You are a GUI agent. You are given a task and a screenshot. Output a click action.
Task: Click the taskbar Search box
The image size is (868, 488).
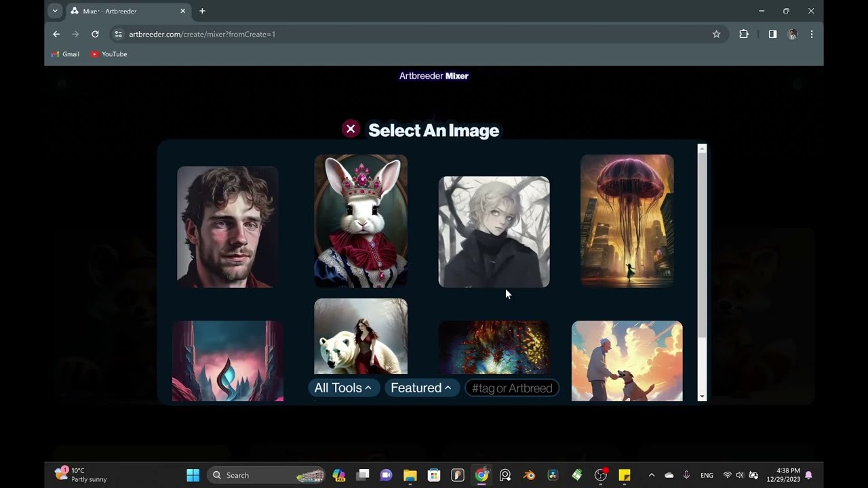coord(267,475)
